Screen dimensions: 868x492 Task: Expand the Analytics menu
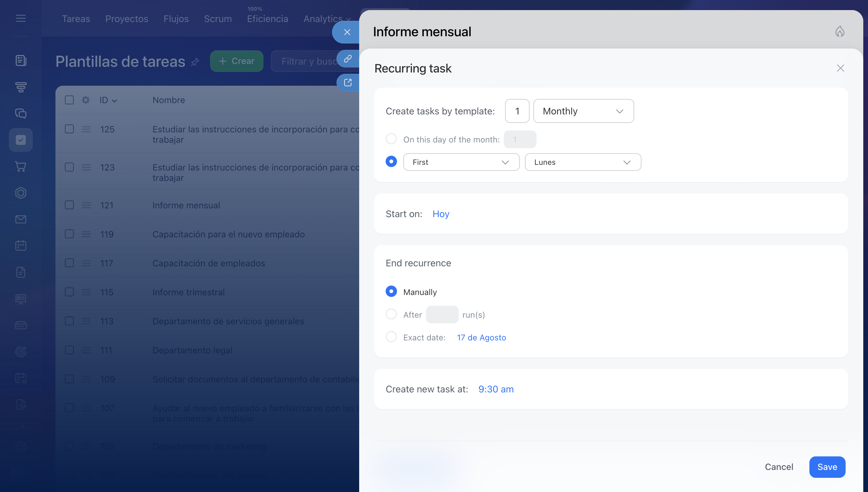coord(327,19)
